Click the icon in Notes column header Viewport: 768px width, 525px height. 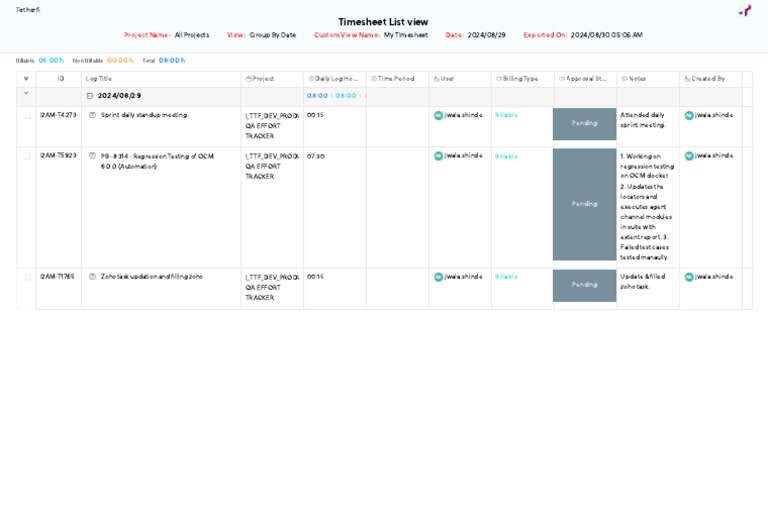coord(624,79)
